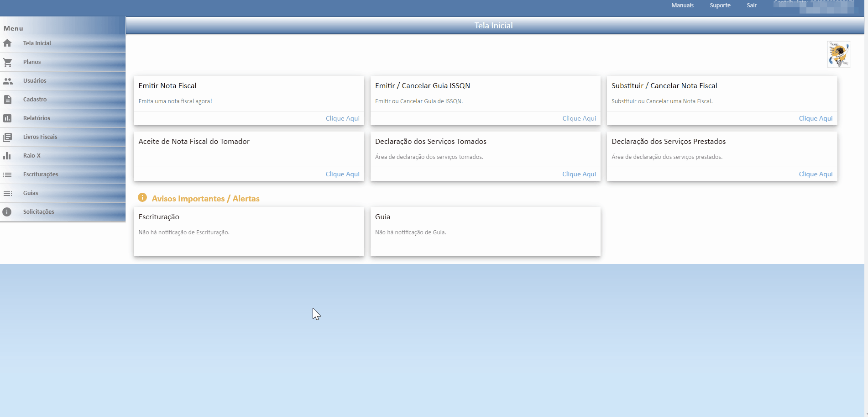This screenshot has width=868, height=417.
Task: Click the chart icon beside Relatórios
Action: [7, 118]
